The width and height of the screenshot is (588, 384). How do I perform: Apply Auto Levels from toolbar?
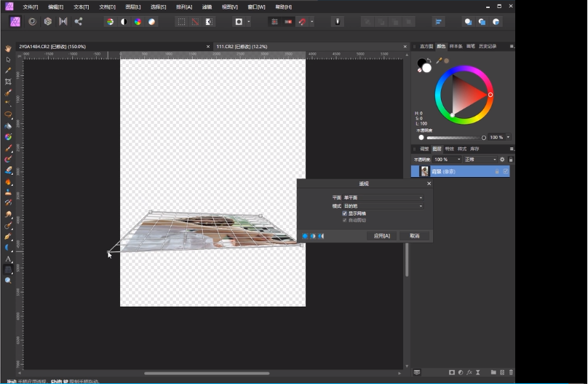(110, 22)
